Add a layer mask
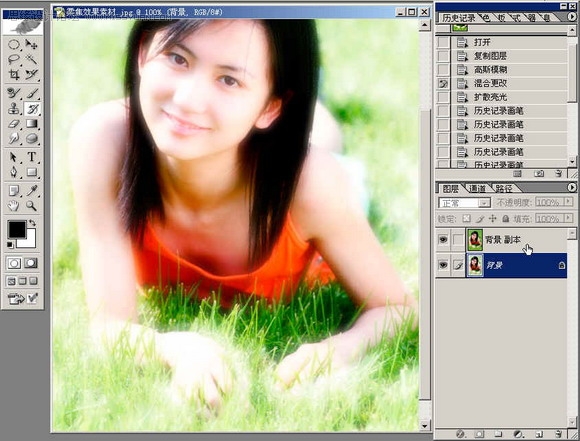This screenshot has width=580, height=441. pyautogui.click(x=479, y=434)
